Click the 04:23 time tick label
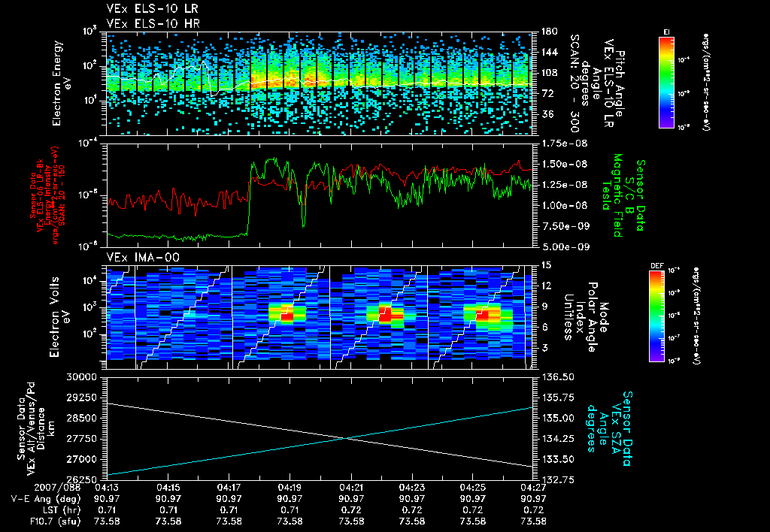This screenshot has width=770, height=532. [411, 488]
